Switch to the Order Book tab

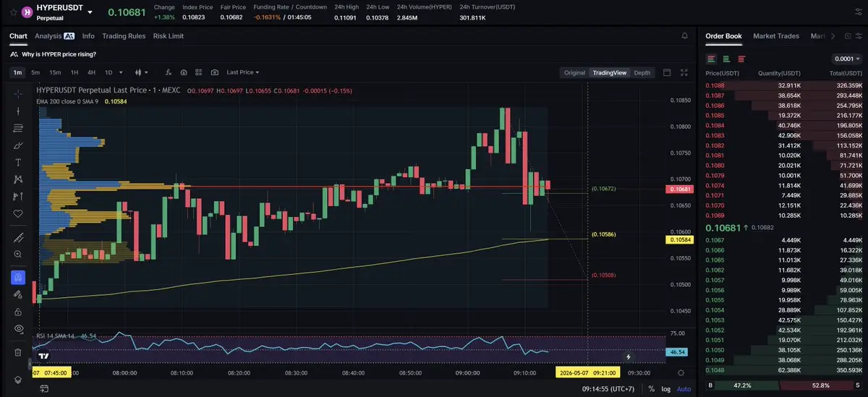(723, 35)
